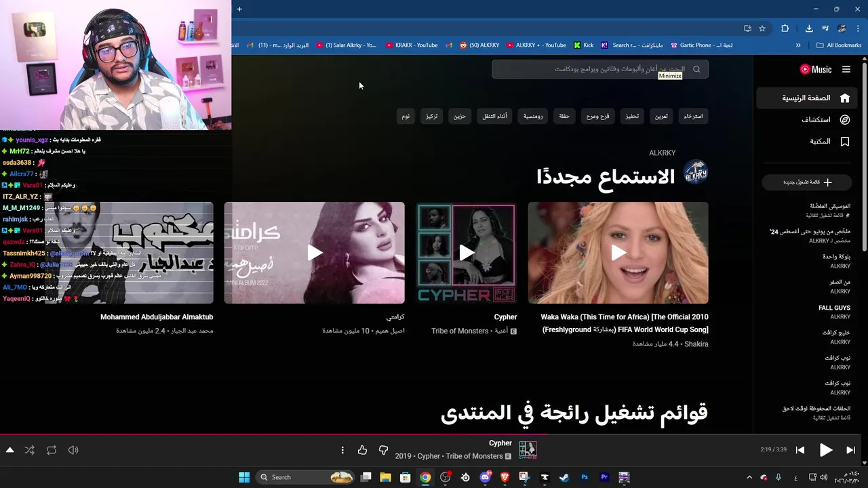868x488 pixels.
Task: Open Tribe of Monsters artist link under Cypher card
Action: pyautogui.click(x=460, y=331)
